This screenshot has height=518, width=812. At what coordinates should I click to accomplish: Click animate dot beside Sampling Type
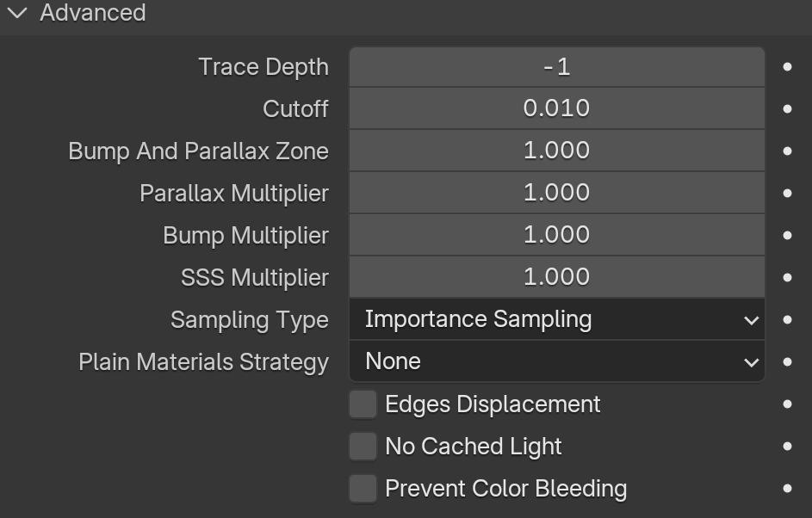[x=787, y=320]
